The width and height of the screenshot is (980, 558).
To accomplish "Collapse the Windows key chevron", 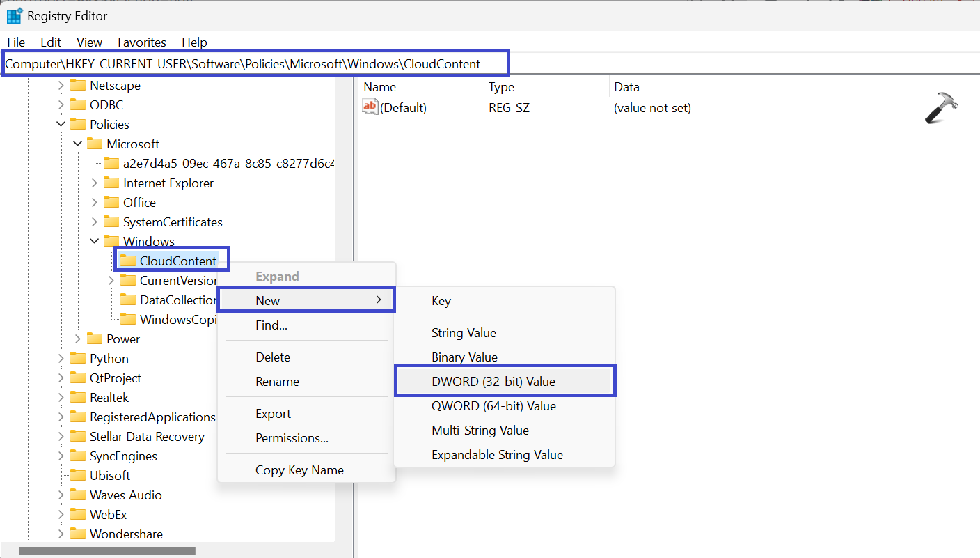I will pos(95,241).
